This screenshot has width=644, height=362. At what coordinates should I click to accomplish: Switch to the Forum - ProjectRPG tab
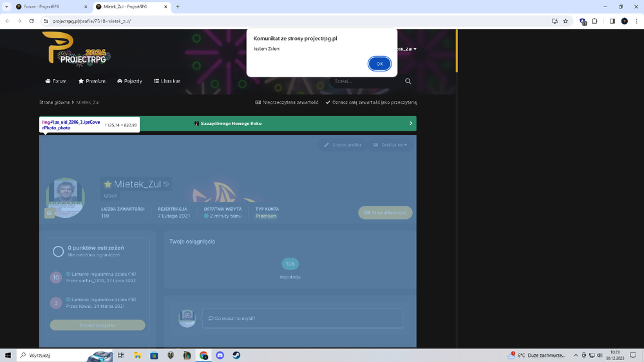pyautogui.click(x=50, y=6)
